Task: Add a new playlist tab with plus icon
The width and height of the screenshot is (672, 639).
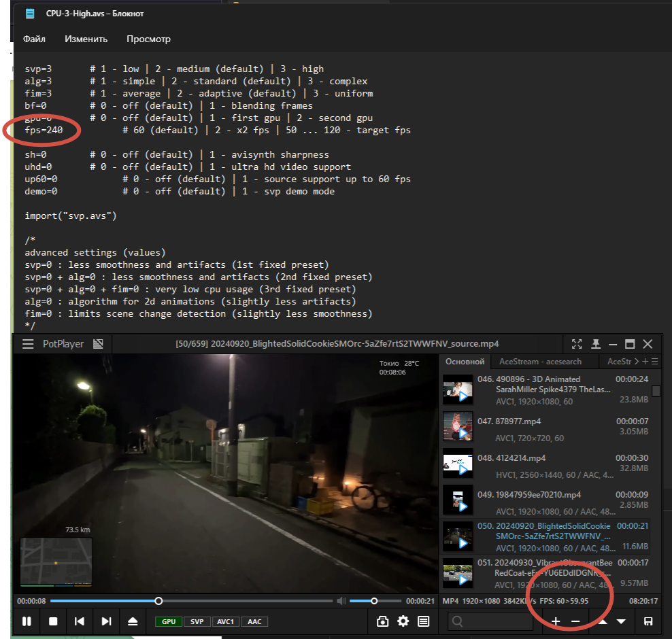Action: (645, 362)
